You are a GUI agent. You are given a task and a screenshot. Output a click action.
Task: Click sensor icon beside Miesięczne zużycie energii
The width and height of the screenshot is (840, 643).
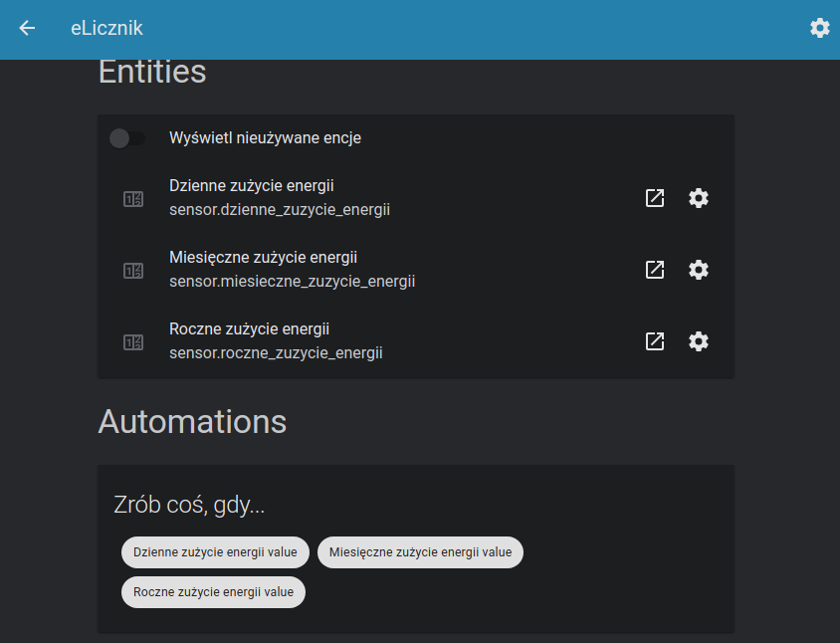click(133, 271)
